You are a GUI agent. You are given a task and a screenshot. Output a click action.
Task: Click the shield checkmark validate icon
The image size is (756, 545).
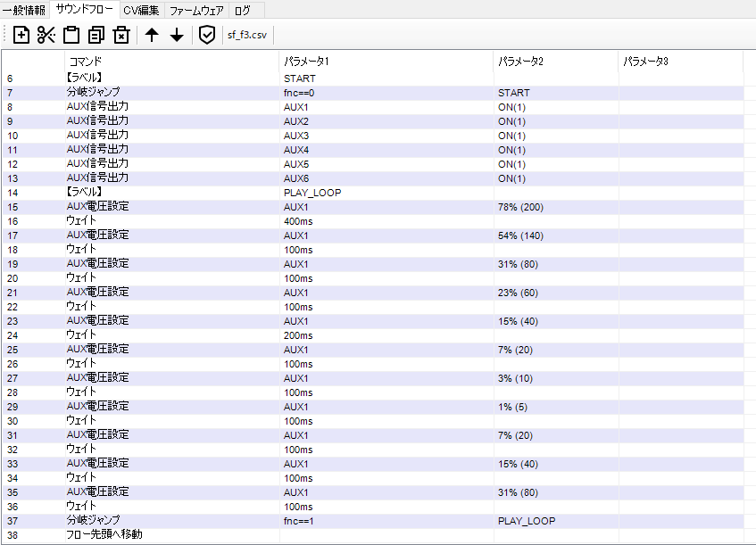pyautogui.click(x=207, y=35)
